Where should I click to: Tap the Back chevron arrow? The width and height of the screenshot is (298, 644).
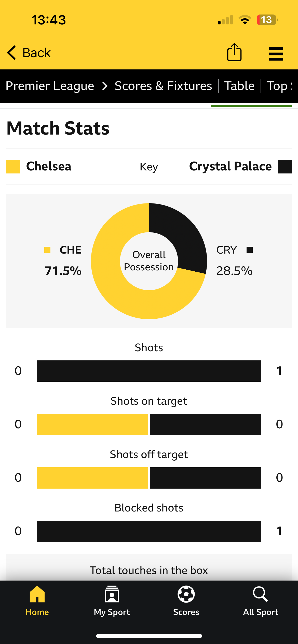click(12, 53)
